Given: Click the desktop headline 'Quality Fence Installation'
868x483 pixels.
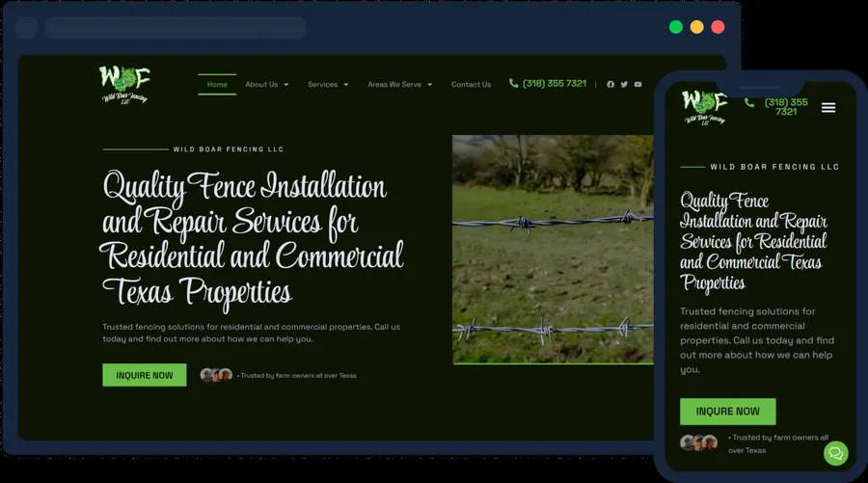Looking at the screenshot, I should click(244, 186).
